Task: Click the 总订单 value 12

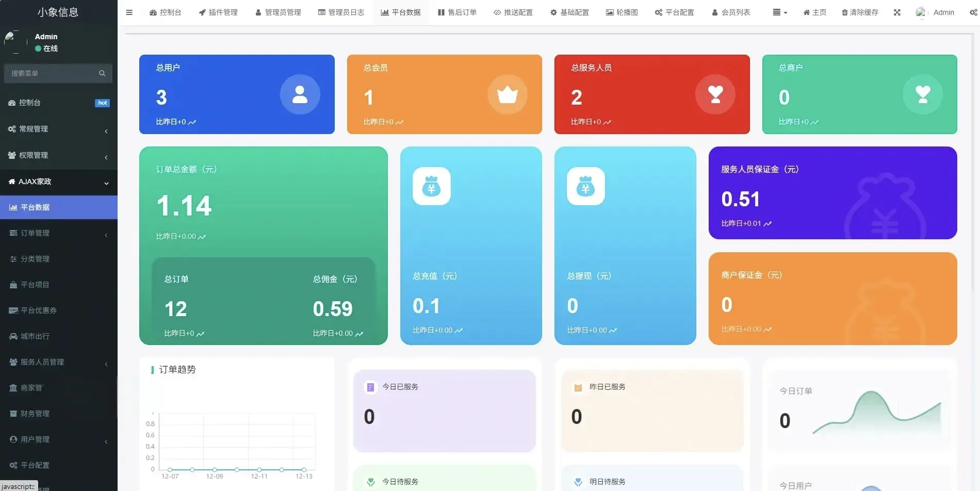Action: click(175, 309)
